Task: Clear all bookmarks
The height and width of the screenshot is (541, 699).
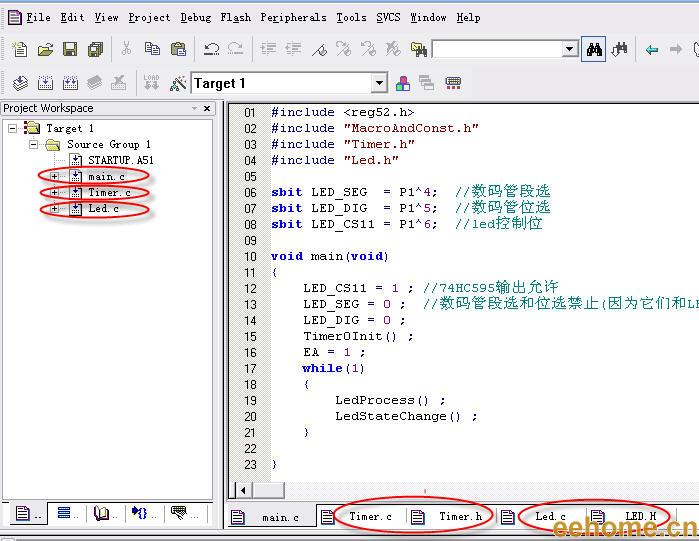Action: 393,49
